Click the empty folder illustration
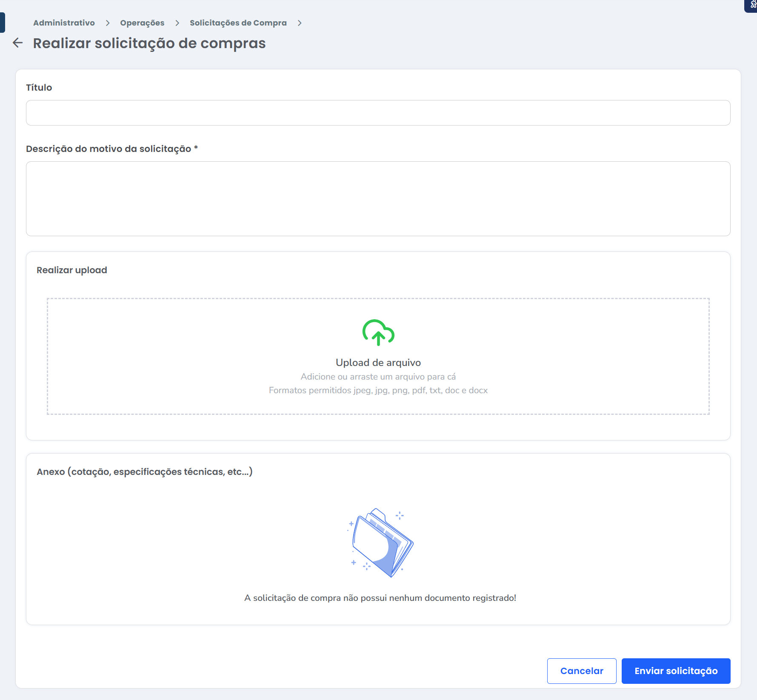The height and width of the screenshot is (700, 757). click(380, 543)
